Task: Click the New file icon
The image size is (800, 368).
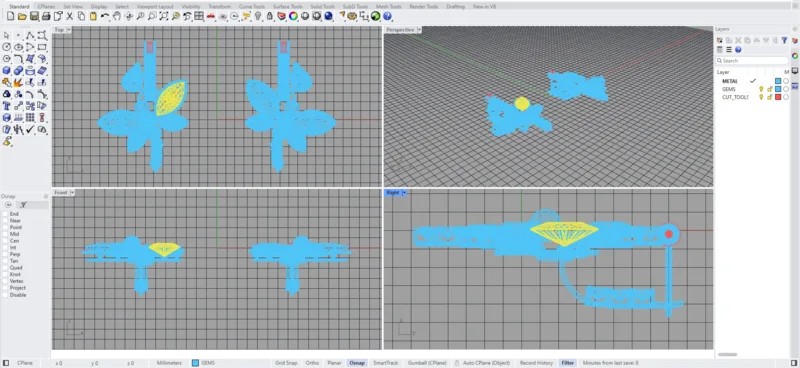Action: [x=10, y=16]
